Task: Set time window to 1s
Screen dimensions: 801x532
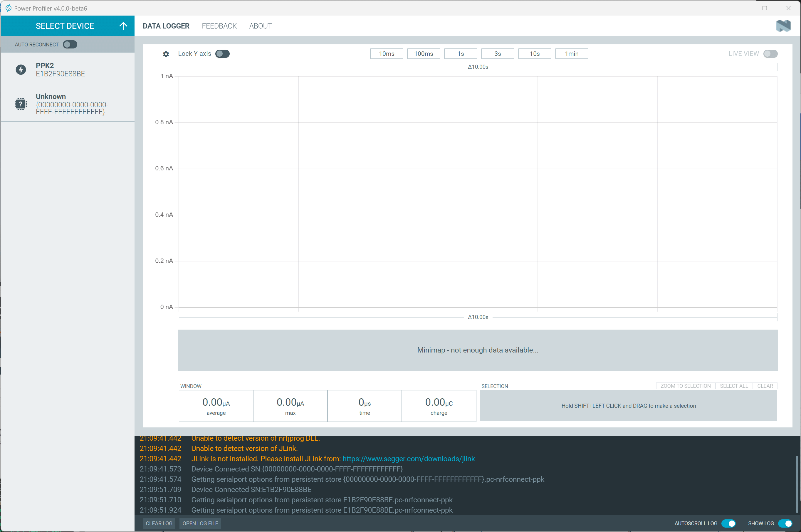Action: (x=460, y=53)
